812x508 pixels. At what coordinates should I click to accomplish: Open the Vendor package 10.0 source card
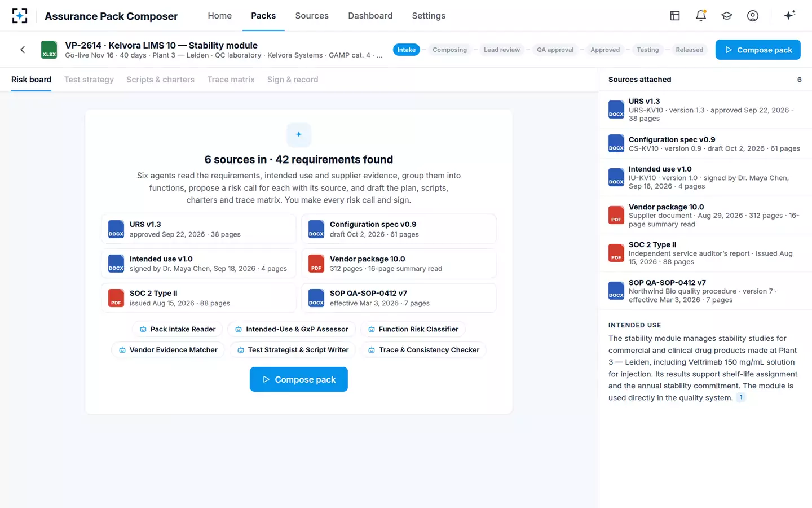tap(399, 264)
